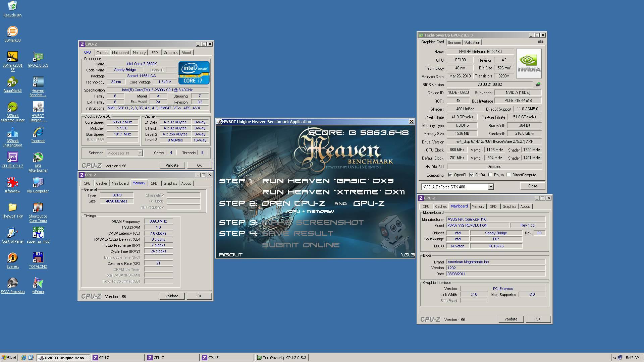Open SPD tab in top CPU-Z window

(154, 53)
